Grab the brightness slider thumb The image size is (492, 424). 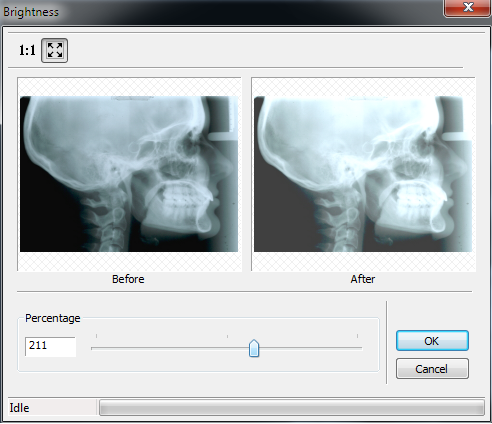(x=254, y=348)
